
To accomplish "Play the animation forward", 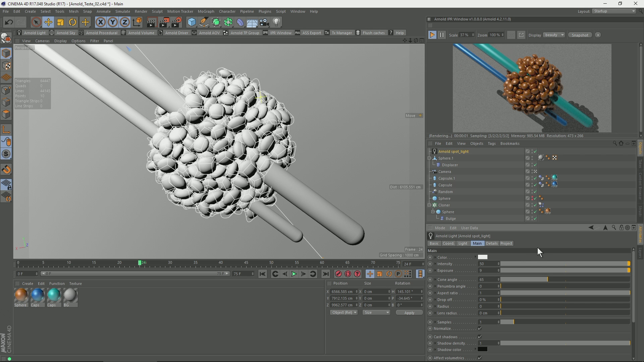I will pos(294,274).
